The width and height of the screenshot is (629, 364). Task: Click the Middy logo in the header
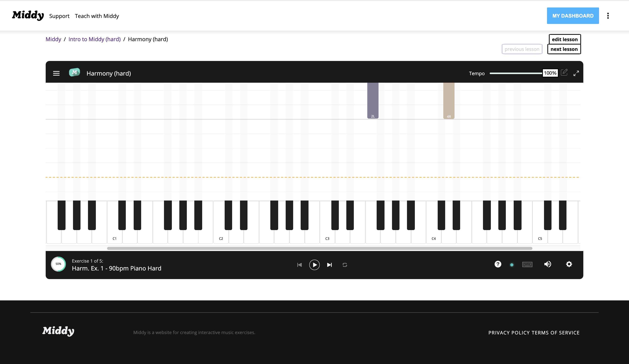pos(28,16)
